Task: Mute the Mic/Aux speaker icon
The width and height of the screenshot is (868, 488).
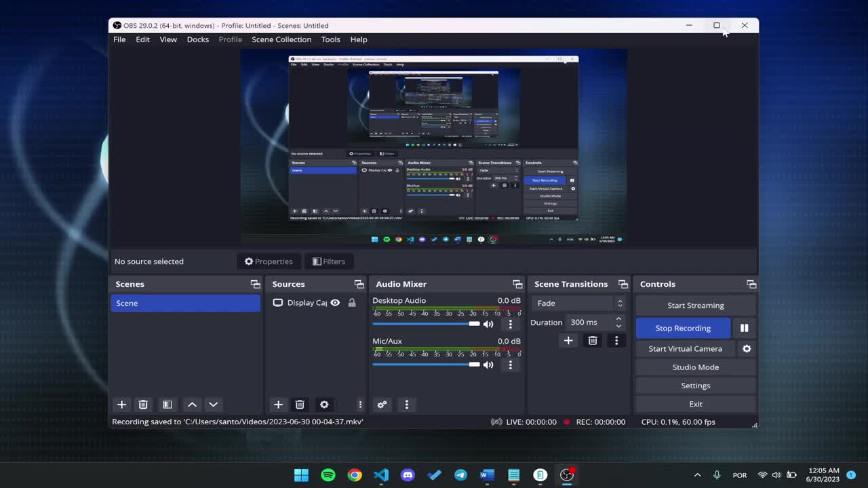Action: [488, 365]
